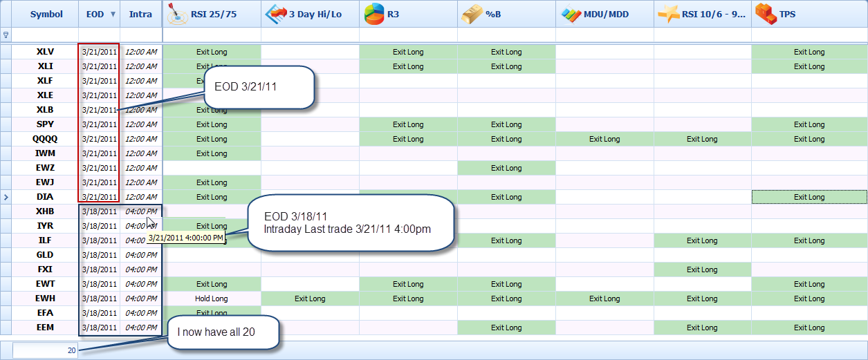
Task: Sort by the Symbol column header
Action: click(46, 14)
